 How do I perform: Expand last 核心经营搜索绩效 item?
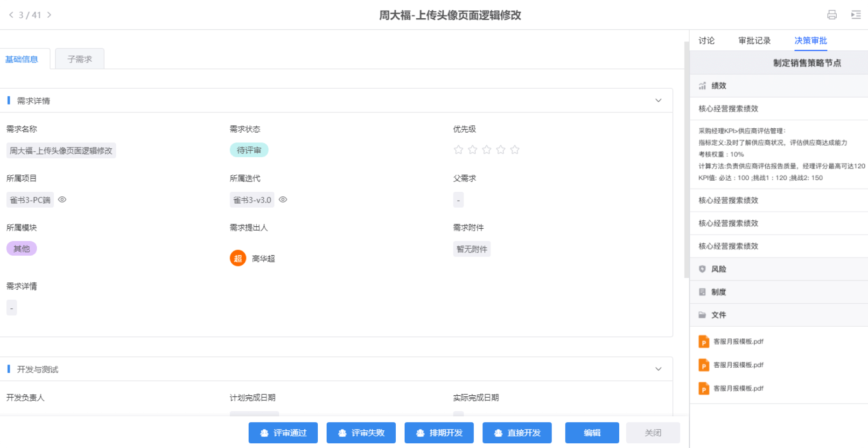pos(779,246)
